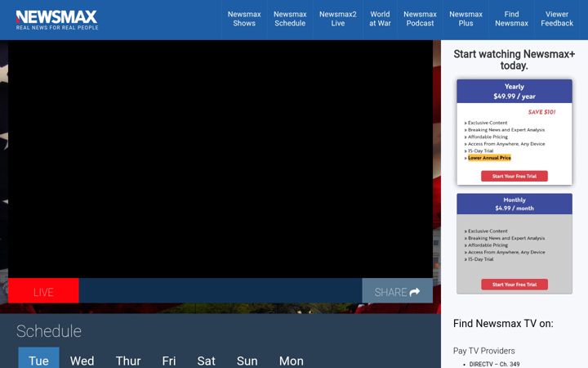Start free trial on Yearly plan
Image resolution: width=588 pixels, height=368 pixels.
point(514,176)
